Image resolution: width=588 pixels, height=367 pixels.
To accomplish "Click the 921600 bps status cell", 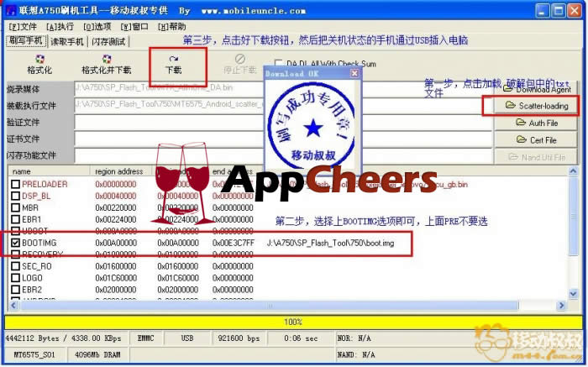I will coord(239,338).
